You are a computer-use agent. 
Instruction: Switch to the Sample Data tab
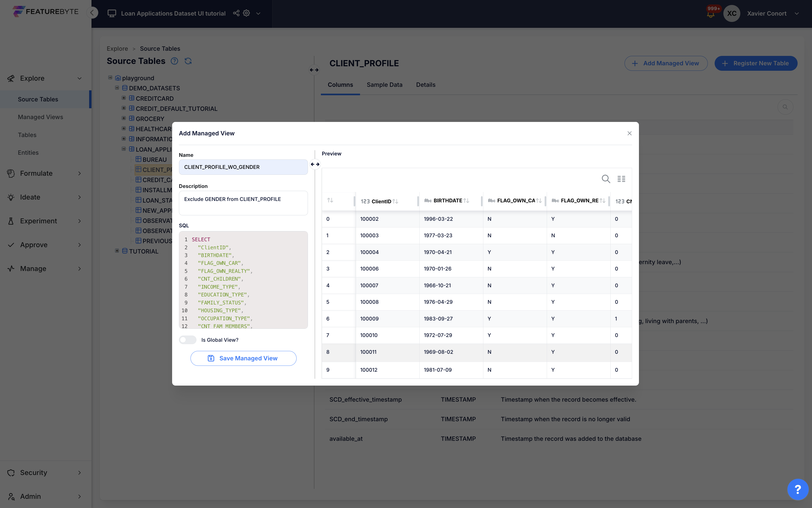384,85
